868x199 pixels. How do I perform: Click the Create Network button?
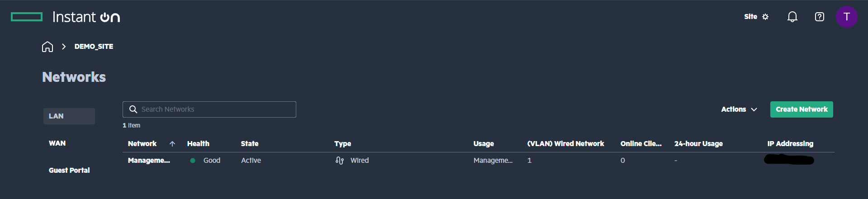(802, 109)
